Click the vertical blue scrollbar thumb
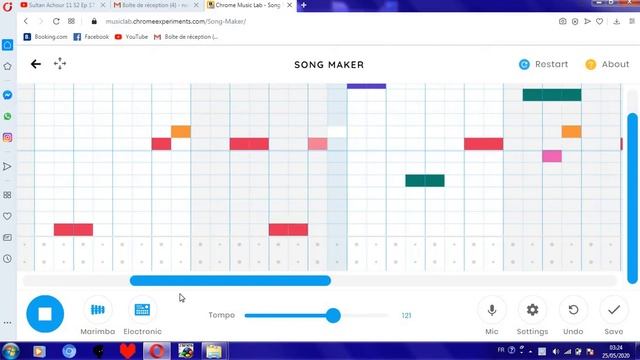 point(632,198)
